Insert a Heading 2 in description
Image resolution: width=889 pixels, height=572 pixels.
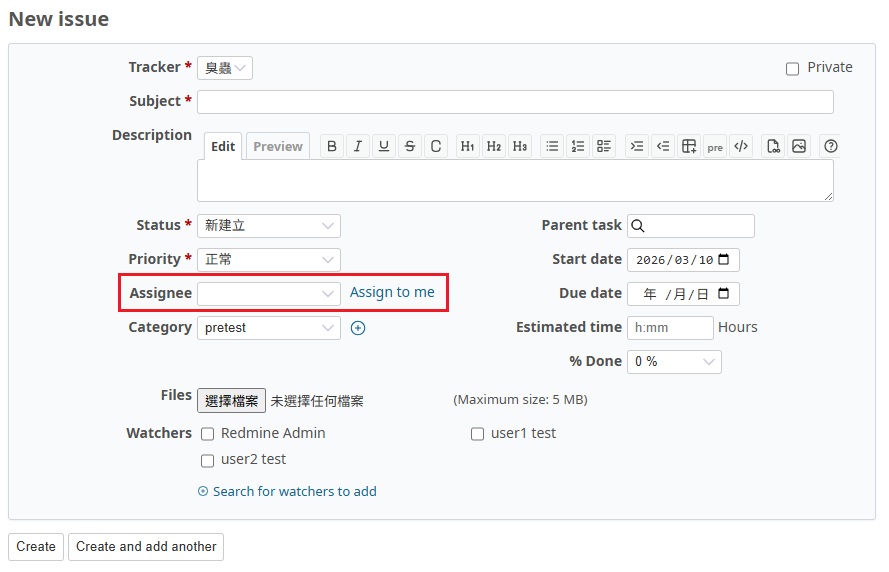tap(494, 146)
